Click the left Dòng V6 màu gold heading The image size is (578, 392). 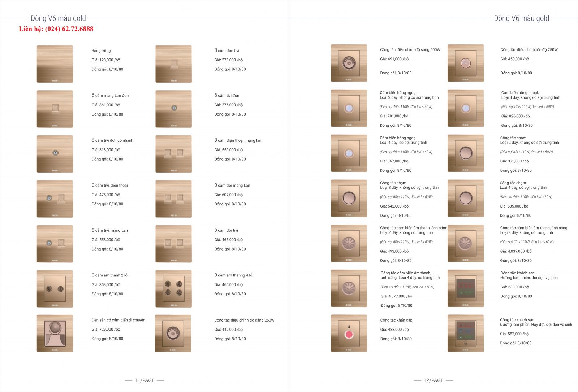(58, 18)
